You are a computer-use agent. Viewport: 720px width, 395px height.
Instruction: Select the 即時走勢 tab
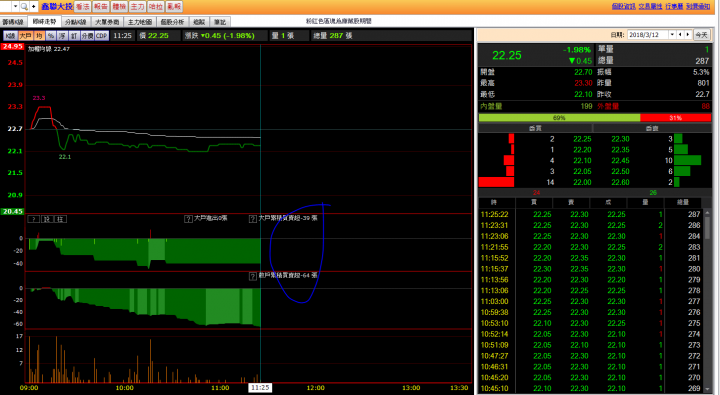pos(44,22)
